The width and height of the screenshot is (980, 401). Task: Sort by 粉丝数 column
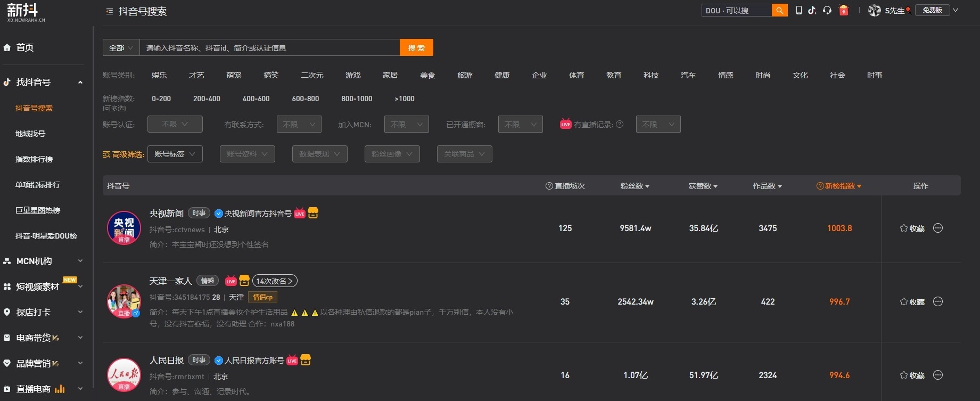[x=635, y=186]
